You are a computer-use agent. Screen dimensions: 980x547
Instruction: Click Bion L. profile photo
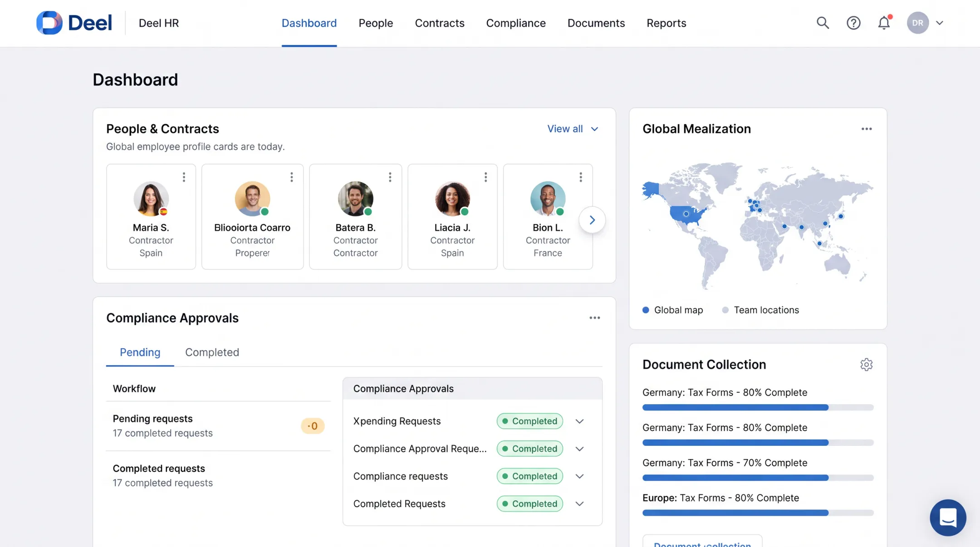click(548, 199)
